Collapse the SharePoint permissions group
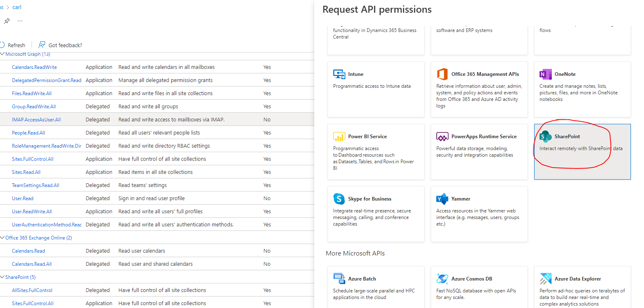The height and width of the screenshot is (308, 644). 2,277
